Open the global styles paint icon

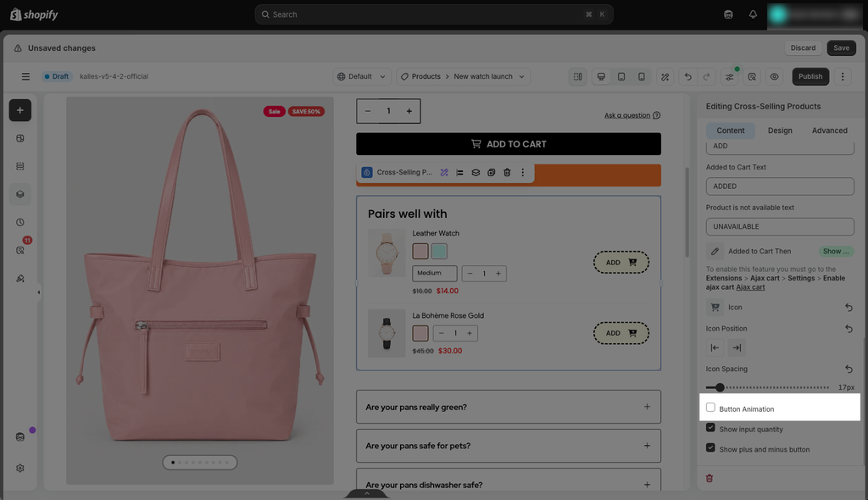click(x=20, y=279)
